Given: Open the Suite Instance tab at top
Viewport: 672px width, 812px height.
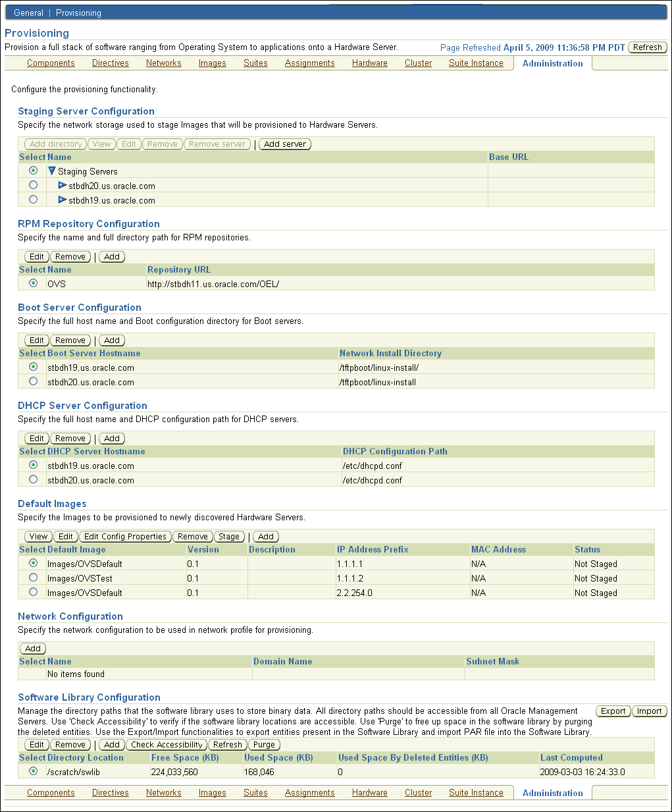Looking at the screenshot, I should pyautogui.click(x=476, y=63).
